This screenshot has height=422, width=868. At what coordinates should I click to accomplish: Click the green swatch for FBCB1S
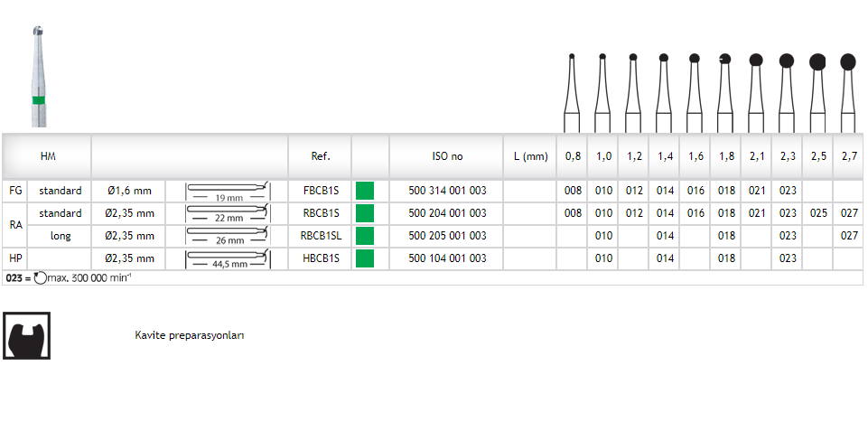(x=365, y=191)
